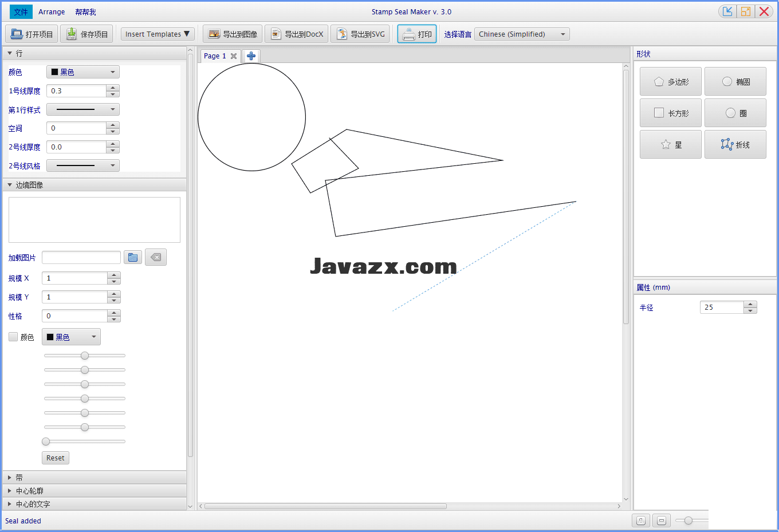This screenshot has width=779, height=532.
Task: Expand the 中心轮廓 section
Action: pyautogui.click(x=10, y=491)
